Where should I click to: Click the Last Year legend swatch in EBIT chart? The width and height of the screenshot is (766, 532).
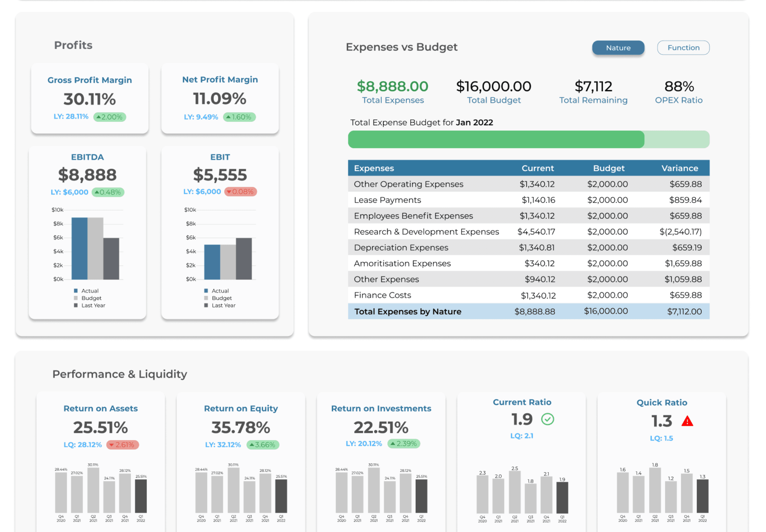[x=206, y=305]
